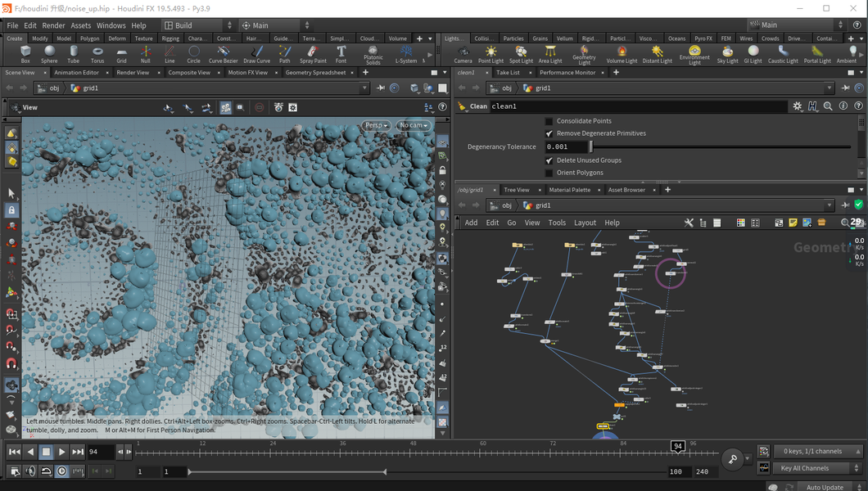The height and width of the screenshot is (491, 868).
Task: Open the top-right Main take dropdown
Action: (x=796, y=25)
